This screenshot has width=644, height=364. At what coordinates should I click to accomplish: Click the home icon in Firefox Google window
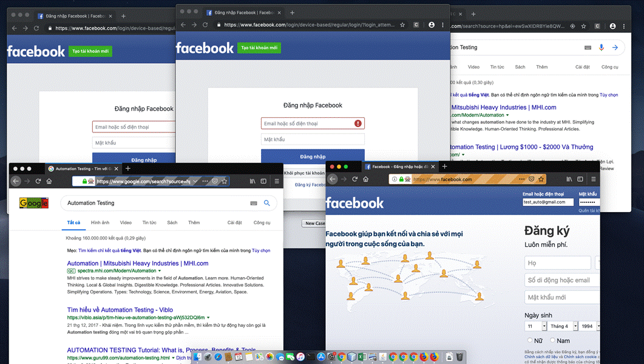[49, 181]
